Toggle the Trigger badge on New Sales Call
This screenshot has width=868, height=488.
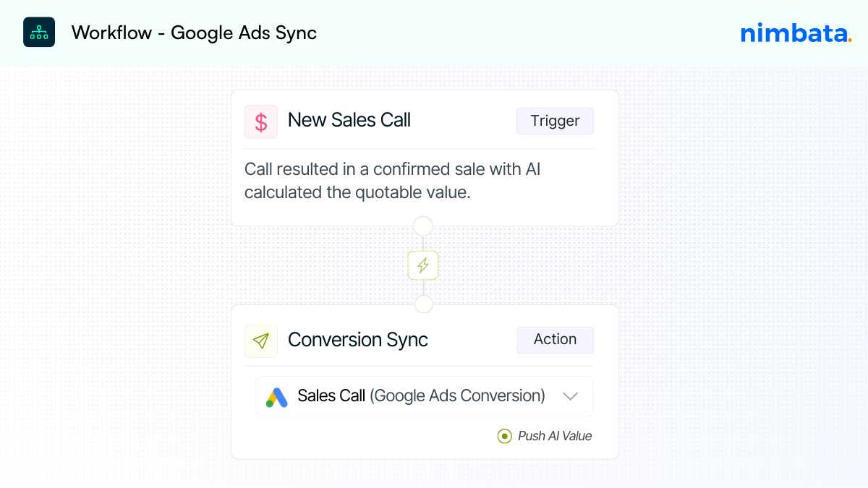(x=555, y=121)
